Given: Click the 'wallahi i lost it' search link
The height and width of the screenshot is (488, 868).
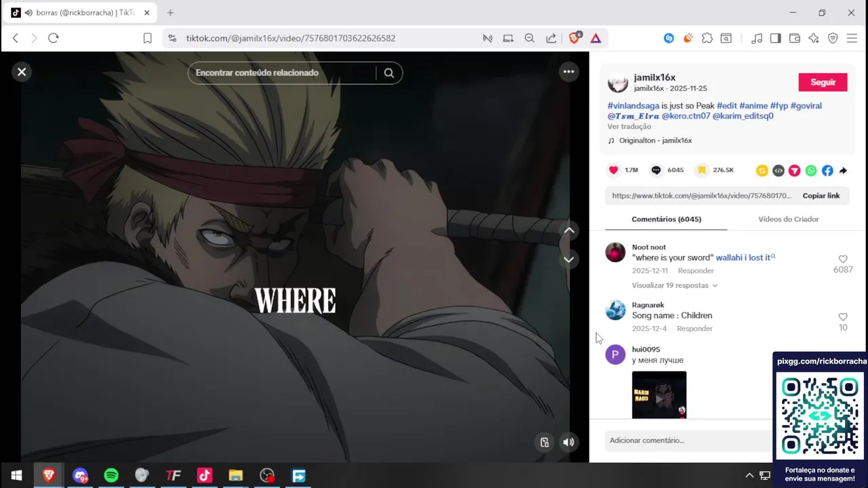Looking at the screenshot, I should pyautogui.click(x=745, y=258).
